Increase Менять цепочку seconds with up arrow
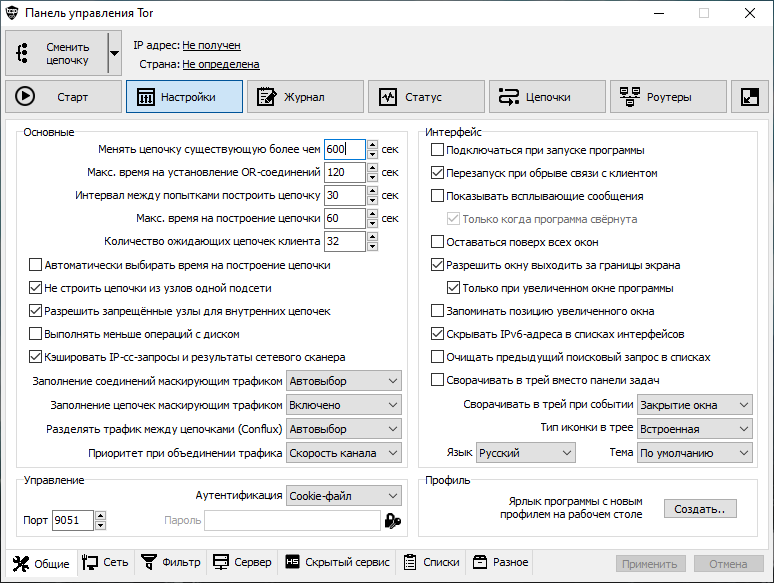Image resolution: width=774 pixels, height=583 pixels. coord(373,145)
